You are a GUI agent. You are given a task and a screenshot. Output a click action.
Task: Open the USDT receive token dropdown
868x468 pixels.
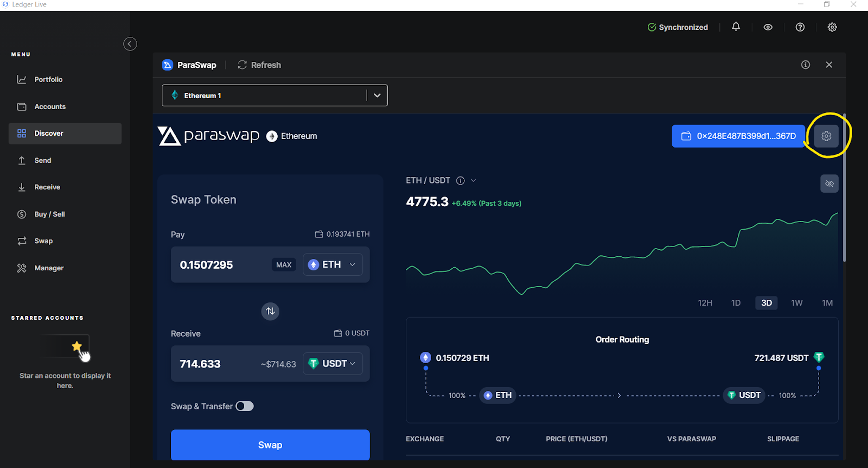332,364
